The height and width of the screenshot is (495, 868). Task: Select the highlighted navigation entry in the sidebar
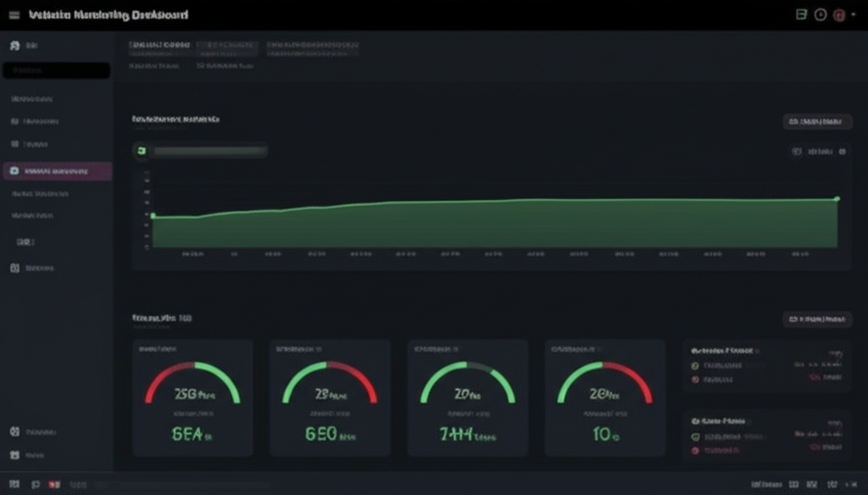(x=56, y=171)
